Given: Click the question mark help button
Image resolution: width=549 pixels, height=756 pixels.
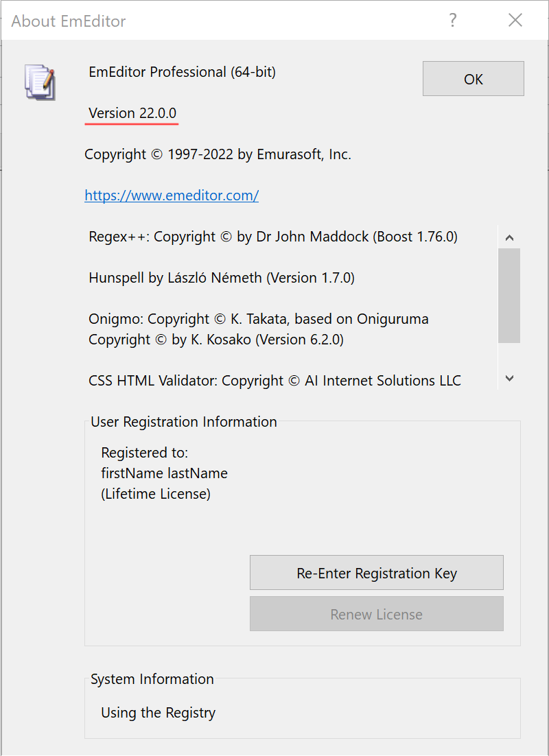Looking at the screenshot, I should [x=452, y=21].
